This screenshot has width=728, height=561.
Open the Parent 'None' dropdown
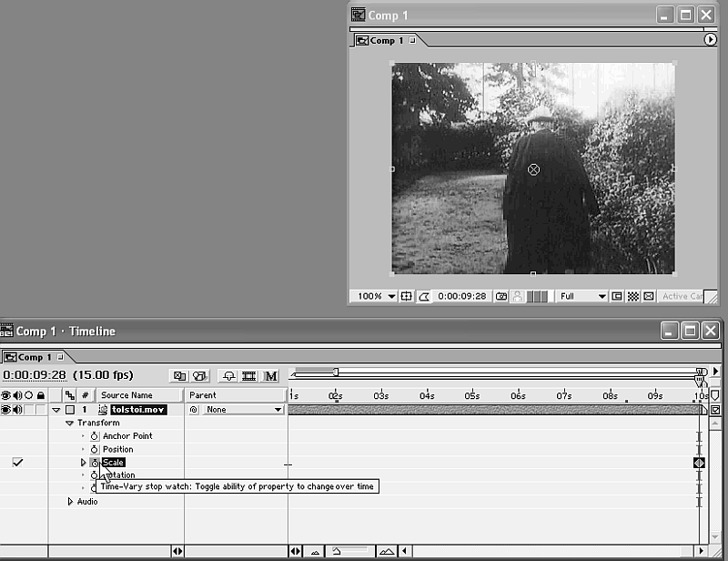pos(278,410)
